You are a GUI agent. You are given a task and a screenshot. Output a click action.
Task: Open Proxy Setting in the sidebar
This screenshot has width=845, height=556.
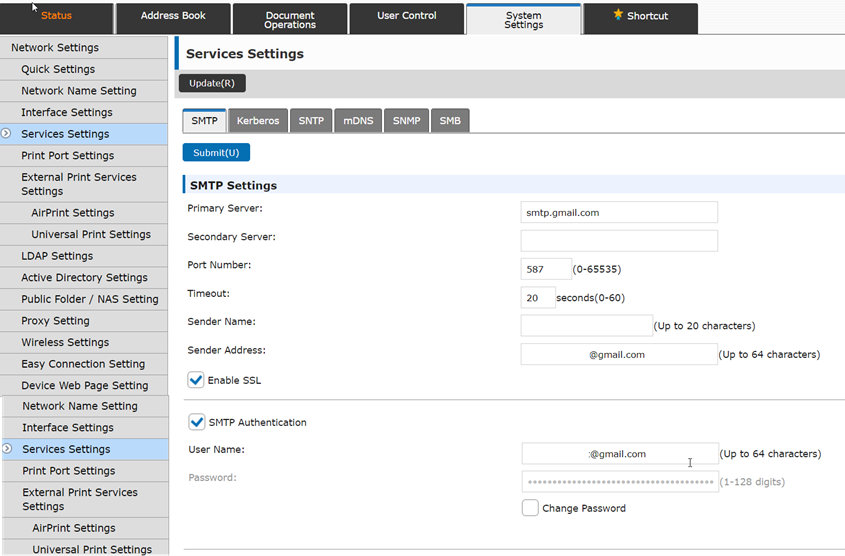(x=84, y=321)
